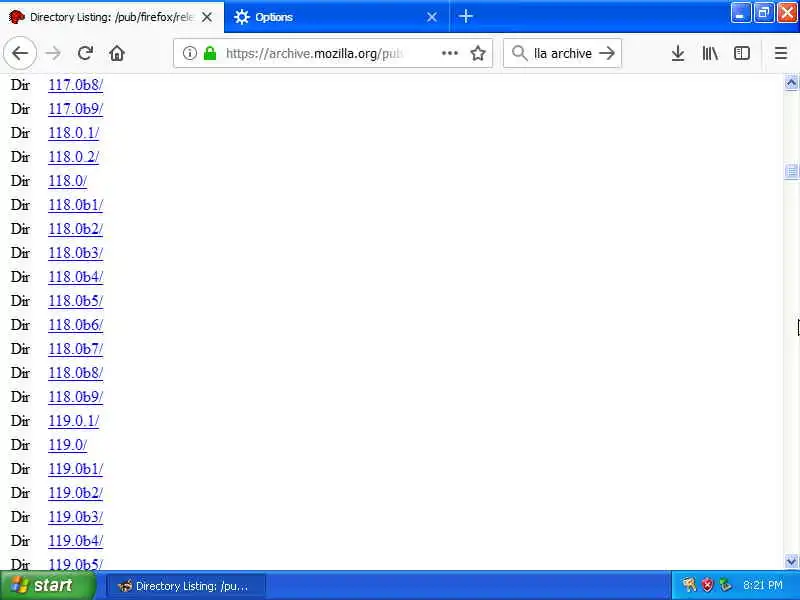Open the 118.0.1/ directory
This screenshot has height=600, width=800.
pyautogui.click(x=73, y=133)
